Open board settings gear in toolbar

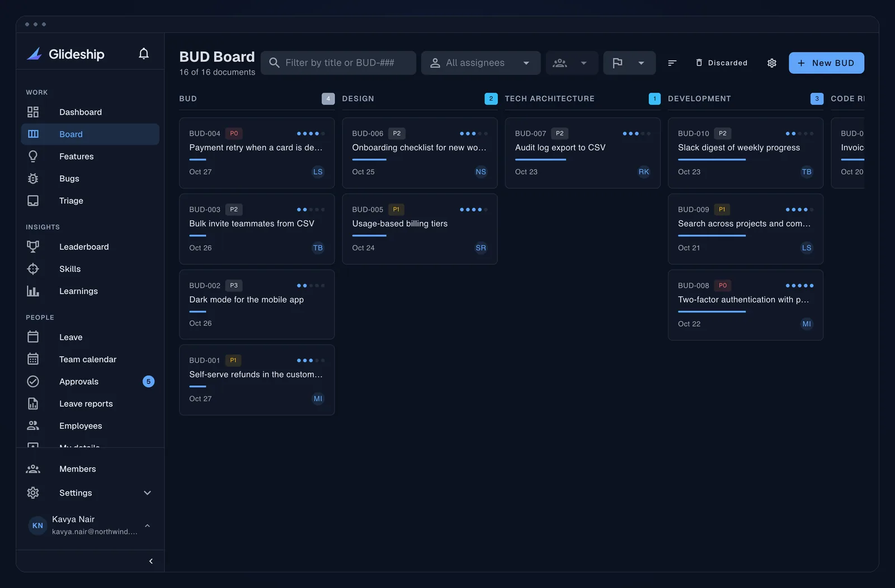(772, 63)
